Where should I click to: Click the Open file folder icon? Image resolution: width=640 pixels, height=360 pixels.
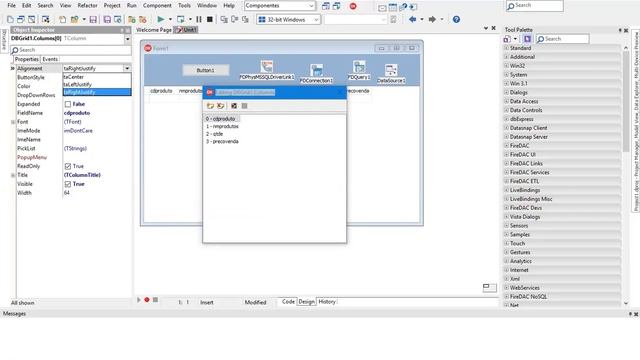[x=75, y=19]
